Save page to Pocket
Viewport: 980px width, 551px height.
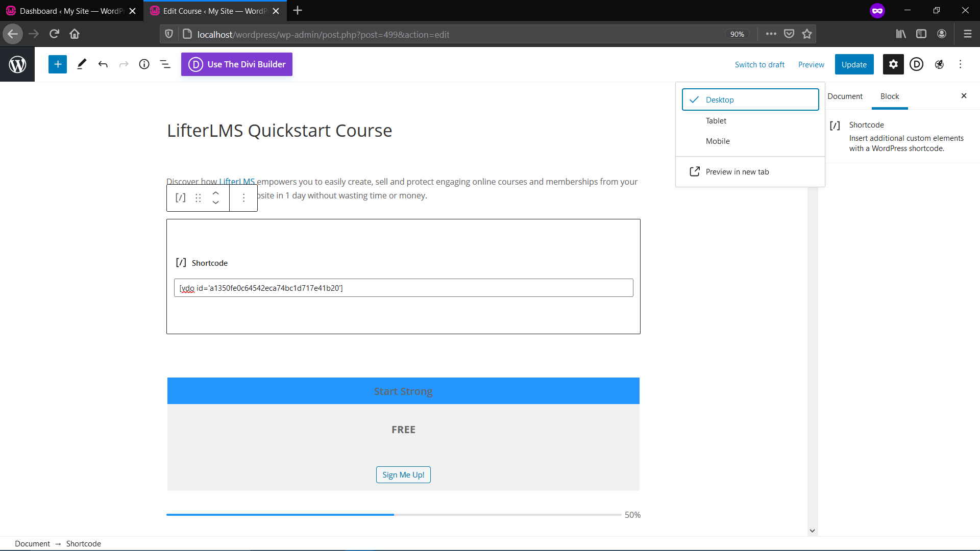[789, 34]
